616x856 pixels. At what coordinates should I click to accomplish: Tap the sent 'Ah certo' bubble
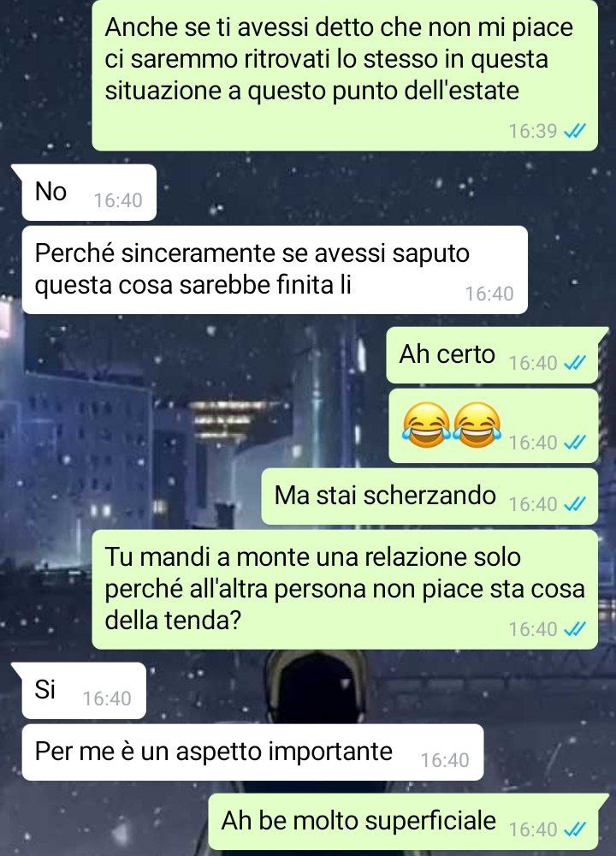click(493, 355)
